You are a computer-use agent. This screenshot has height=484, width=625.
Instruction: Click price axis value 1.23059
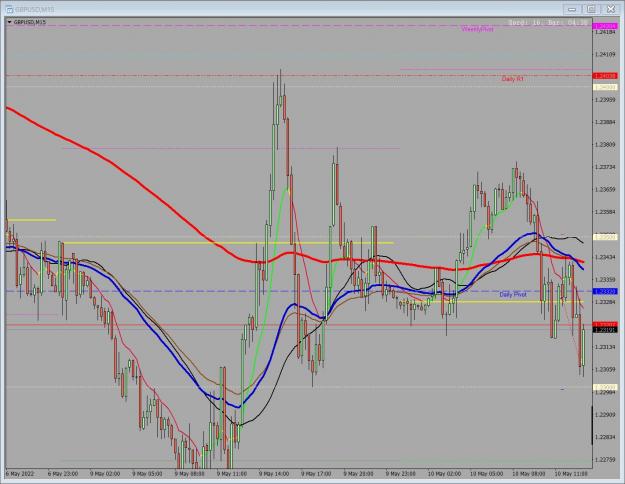(605, 370)
